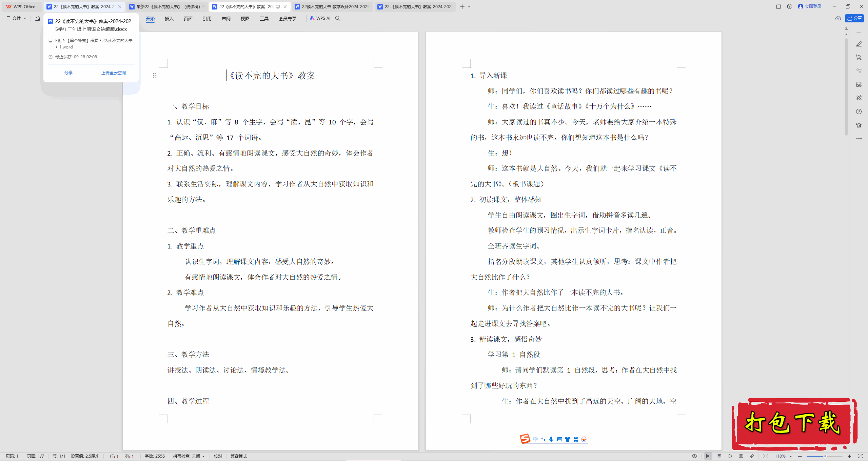
Task: Open the 视图 ribbon tab
Action: 245,18
